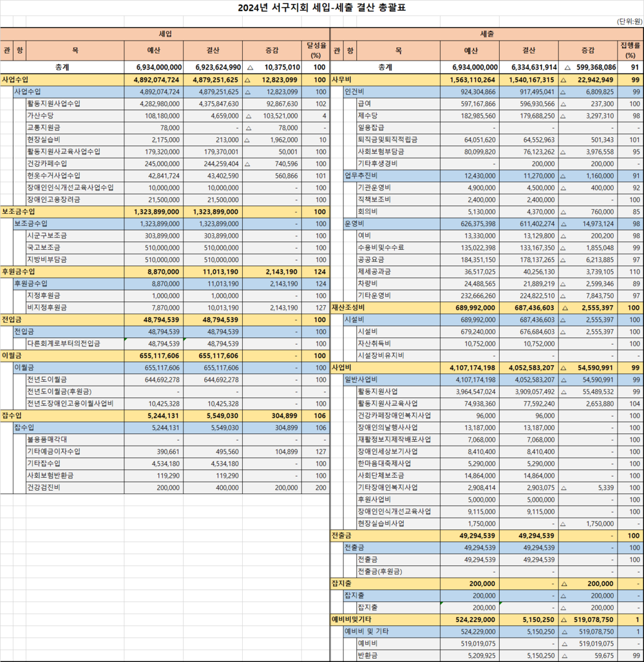Click the '지정후원금' label cell
This screenshot has width=644, height=662.
coord(75,296)
